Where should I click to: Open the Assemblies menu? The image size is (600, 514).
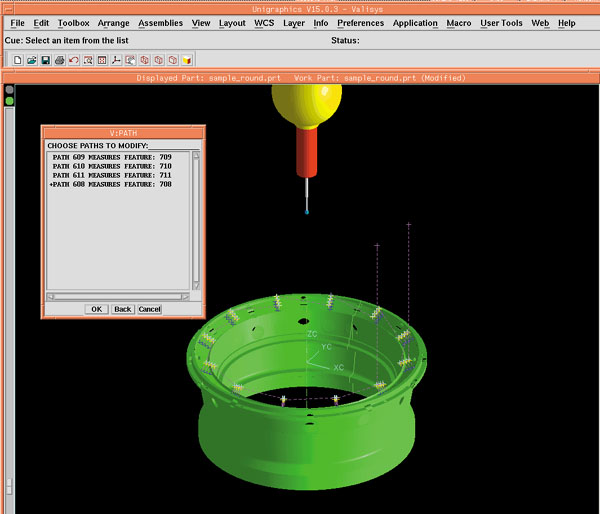[x=160, y=23]
